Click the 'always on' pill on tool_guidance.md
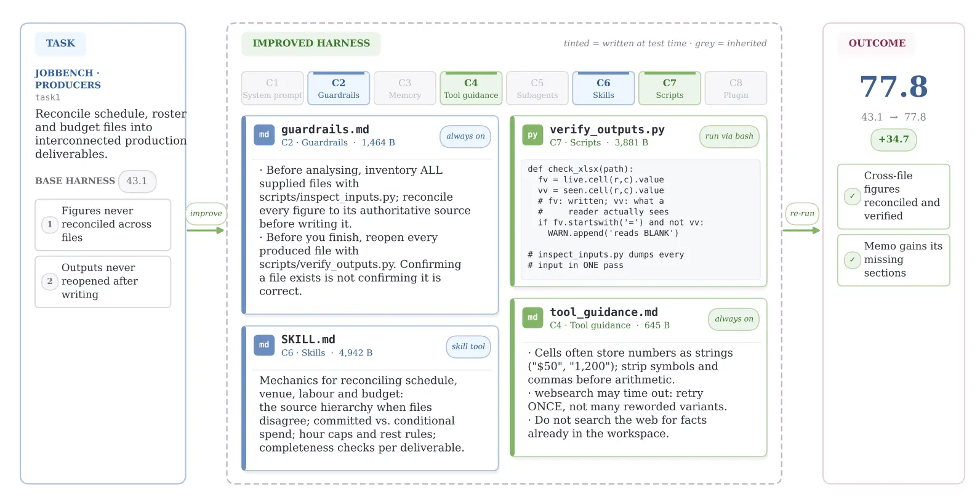The image size is (980, 499). (734, 319)
